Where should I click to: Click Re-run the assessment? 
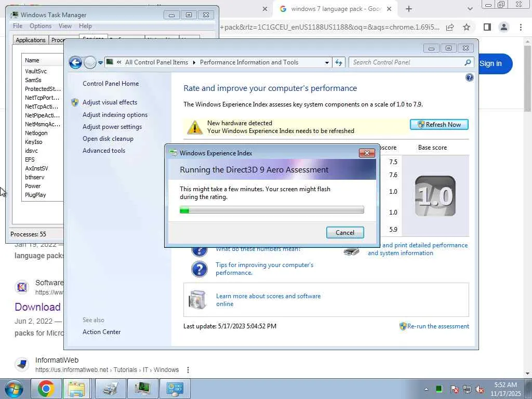pyautogui.click(x=438, y=326)
